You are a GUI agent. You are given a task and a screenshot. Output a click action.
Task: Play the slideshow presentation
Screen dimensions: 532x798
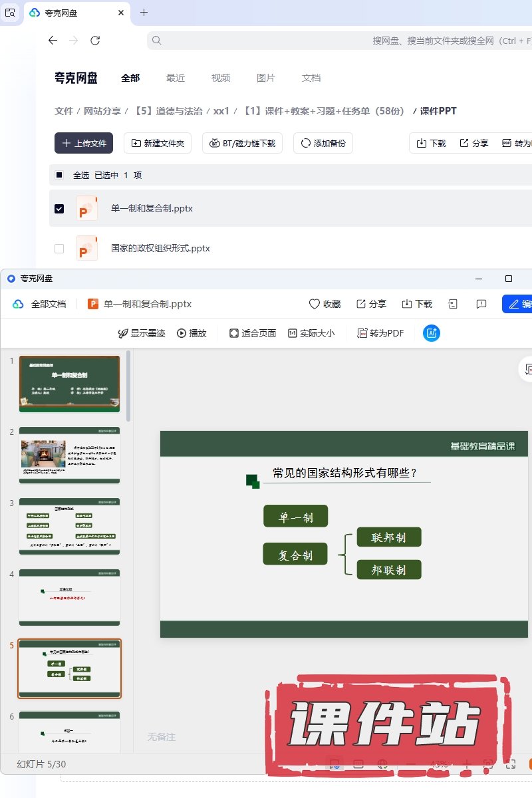click(x=192, y=333)
